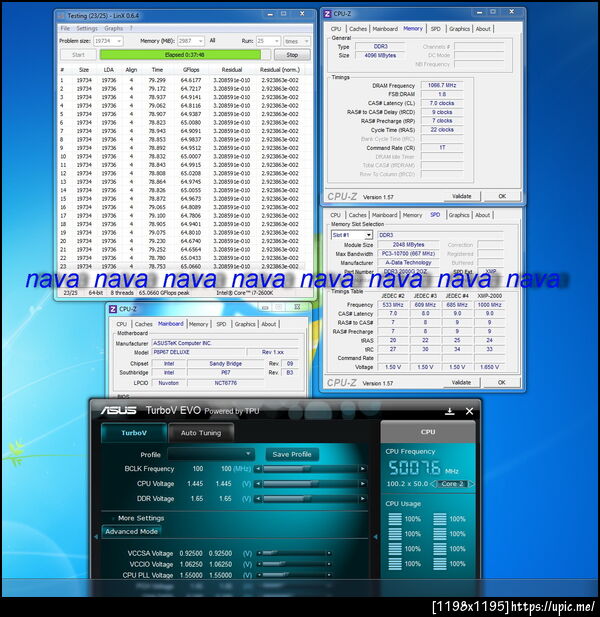Select TurboV tab in TurboV EVO
Image resolution: width=600 pixels, height=617 pixels.
134,432
